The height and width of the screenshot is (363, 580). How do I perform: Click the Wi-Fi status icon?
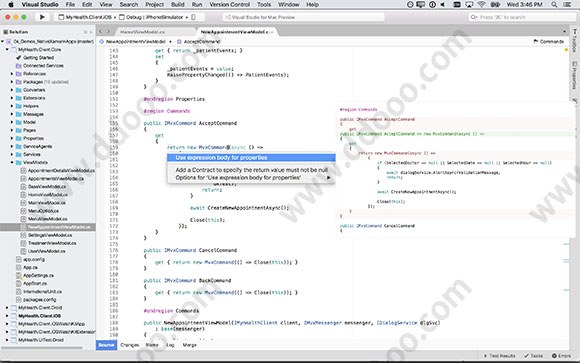click(x=481, y=4)
